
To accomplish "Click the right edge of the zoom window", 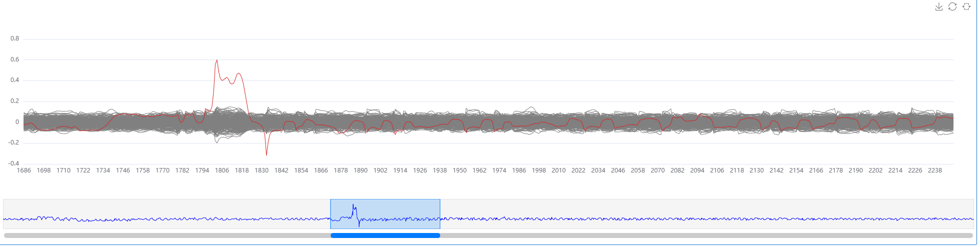I will click(x=440, y=214).
